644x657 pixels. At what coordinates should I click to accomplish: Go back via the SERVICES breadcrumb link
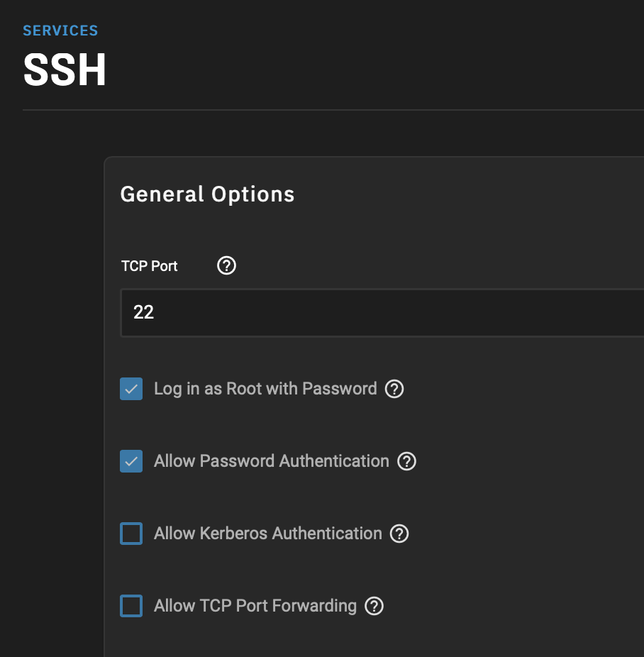click(x=60, y=31)
